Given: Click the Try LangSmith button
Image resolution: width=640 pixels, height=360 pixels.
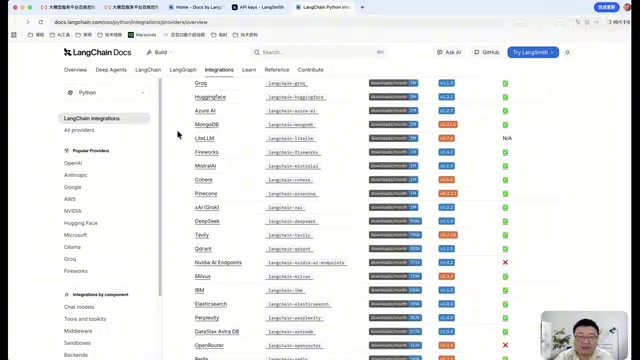Looking at the screenshot, I should click(533, 52).
